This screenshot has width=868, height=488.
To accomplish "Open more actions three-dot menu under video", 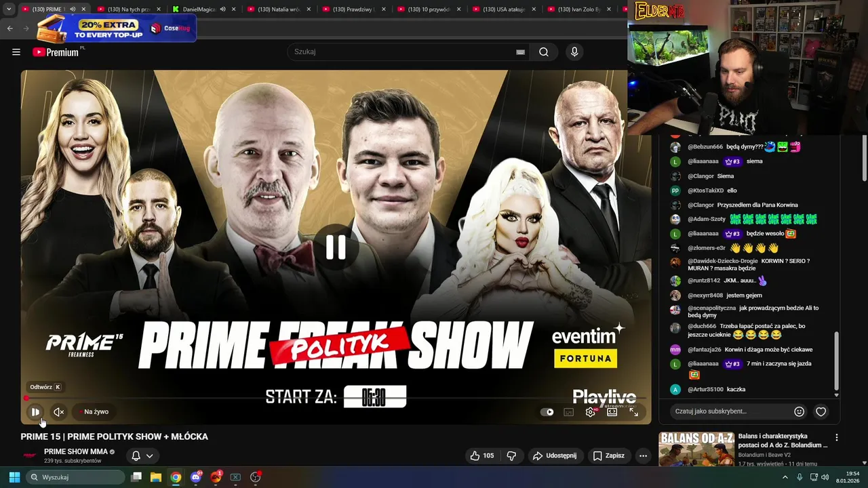I will point(643,455).
